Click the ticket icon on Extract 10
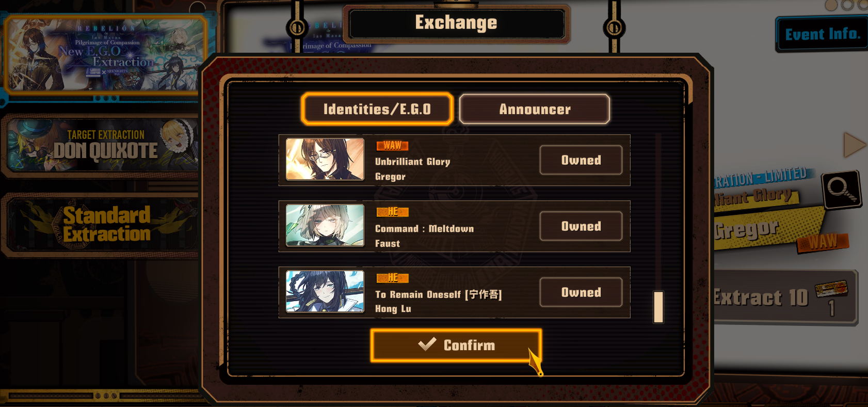Viewport: 868px width, 407px height. 831,288
